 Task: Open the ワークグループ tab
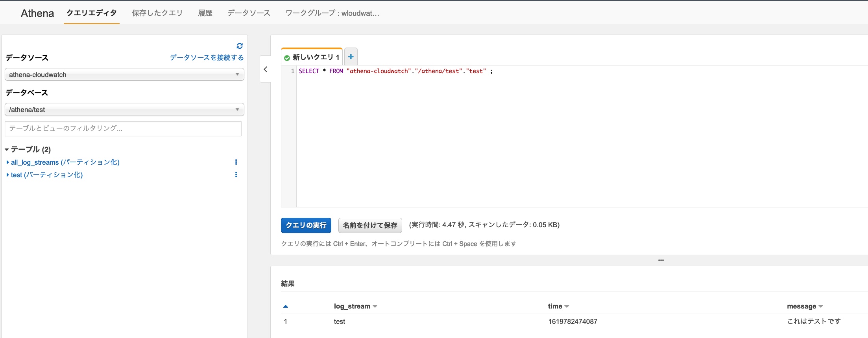tap(332, 13)
